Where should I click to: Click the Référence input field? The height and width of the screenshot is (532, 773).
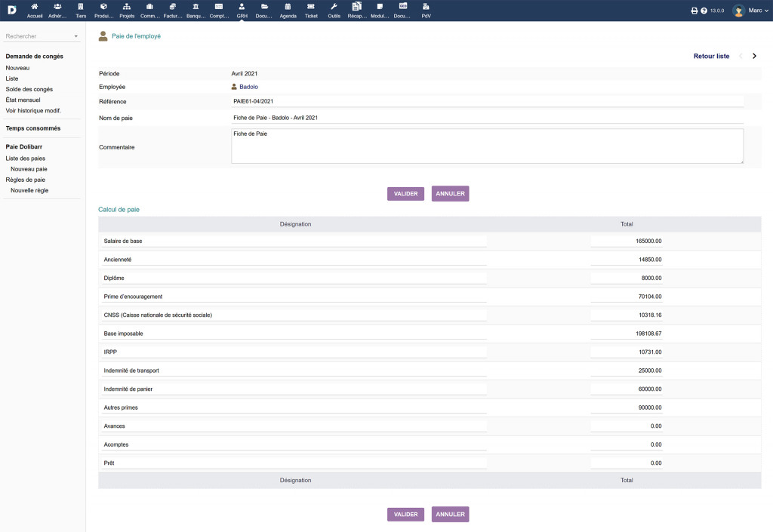click(x=487, y=101)
